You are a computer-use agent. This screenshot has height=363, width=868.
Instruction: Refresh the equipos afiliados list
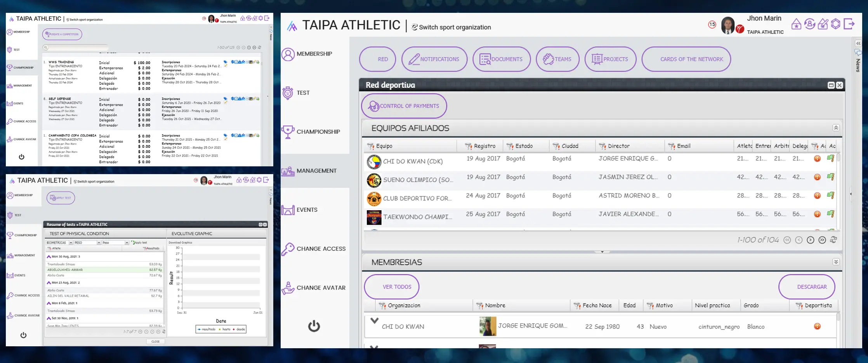[833, 240]
